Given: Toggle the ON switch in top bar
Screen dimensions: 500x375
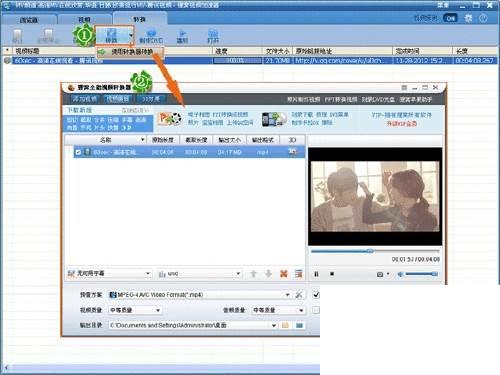Looking at the screenshot, I should point(450,18).
